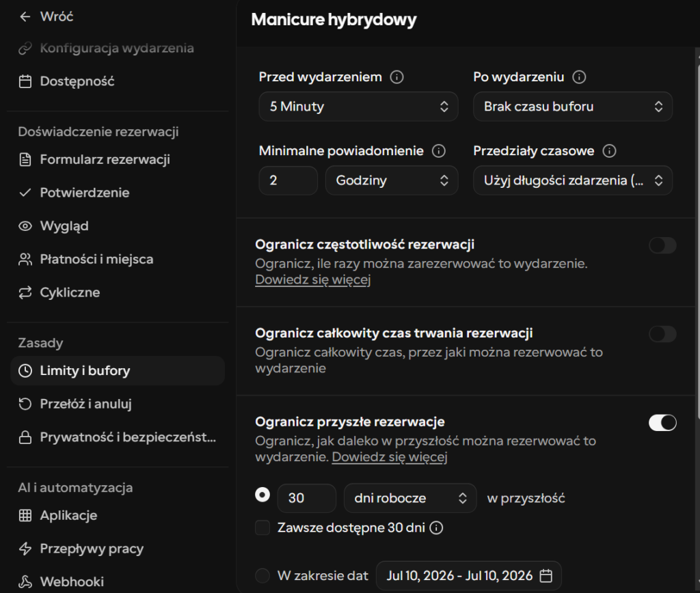700x593 pixels.
Task: Open the dni robocze dropdown
Action: coord(410,499)
